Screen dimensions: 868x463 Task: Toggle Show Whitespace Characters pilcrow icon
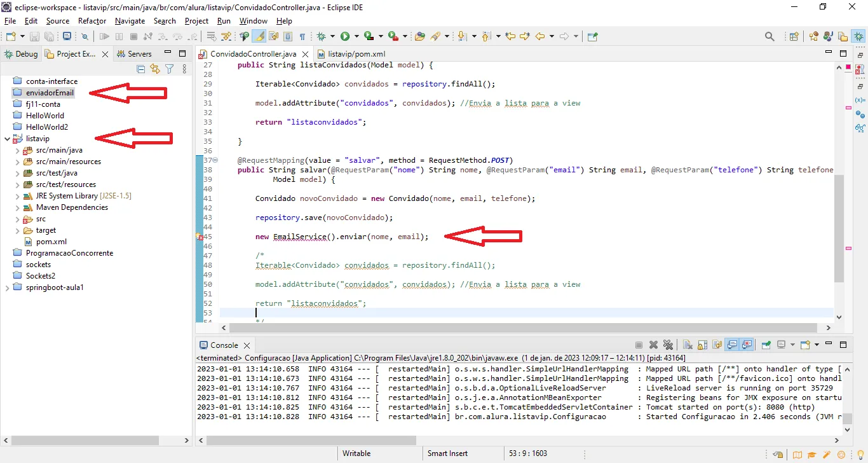302,37
